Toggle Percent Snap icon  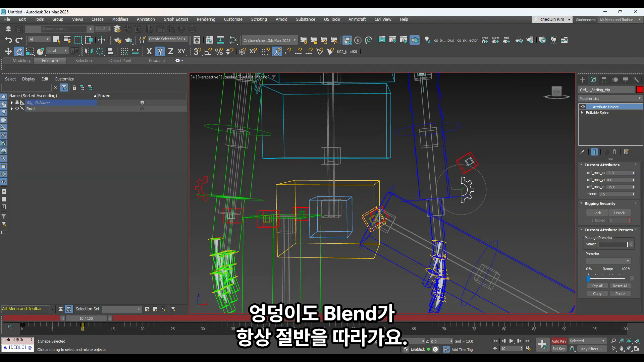coord(219,51)
